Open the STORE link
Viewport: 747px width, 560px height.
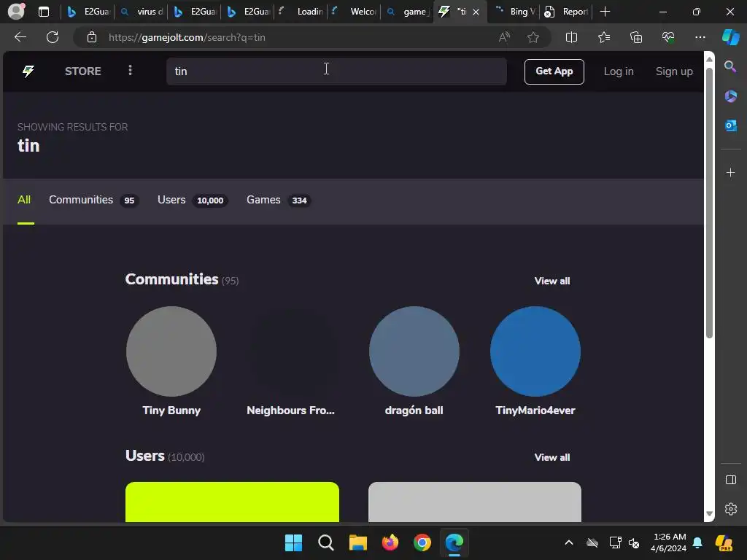pyautogui.click(x=83, y=71)
